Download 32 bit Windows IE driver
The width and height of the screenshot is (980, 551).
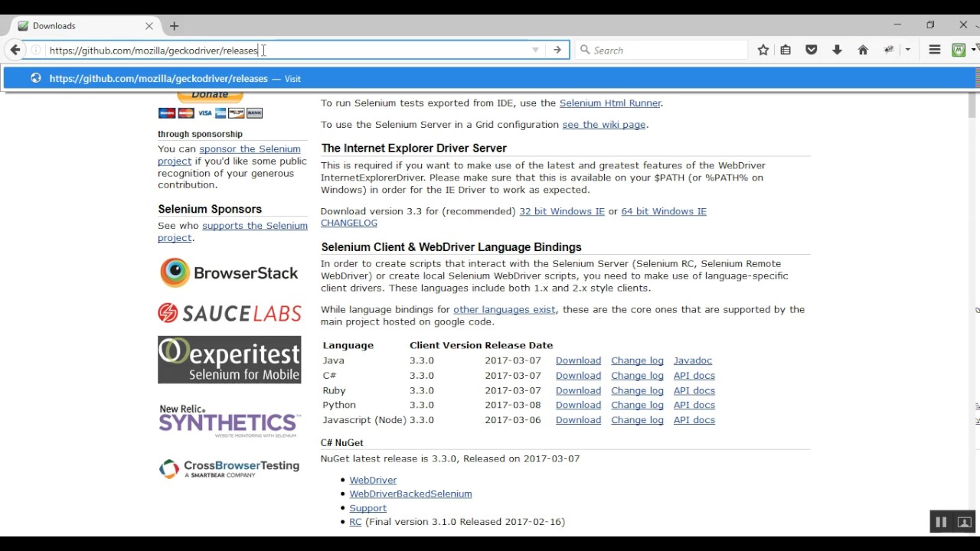click(562, 211)
